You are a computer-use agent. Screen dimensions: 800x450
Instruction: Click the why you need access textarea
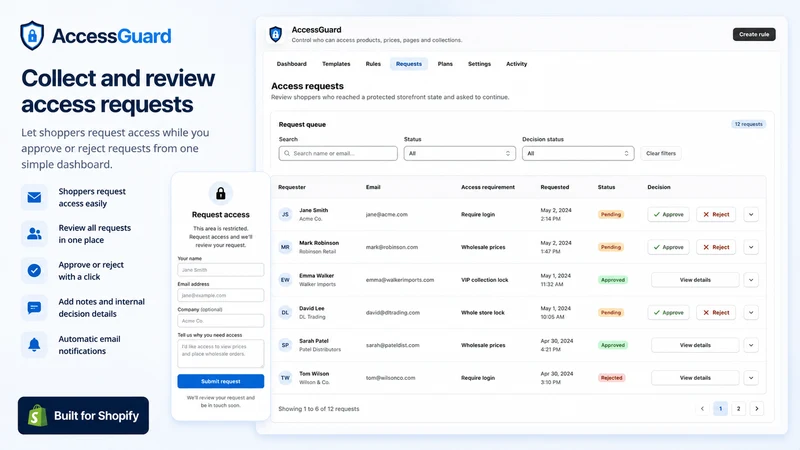pos(220,353)
